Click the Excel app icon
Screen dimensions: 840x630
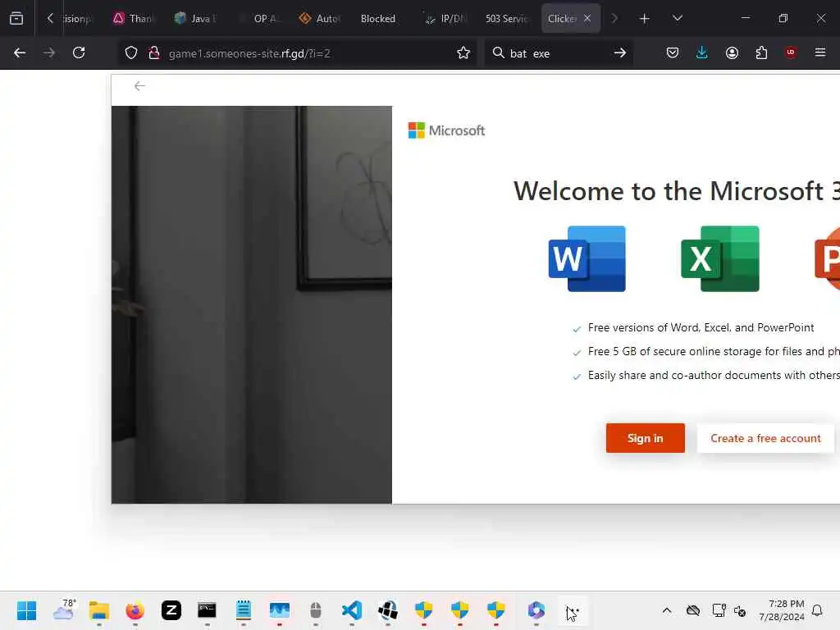click(x=720, y=258)
